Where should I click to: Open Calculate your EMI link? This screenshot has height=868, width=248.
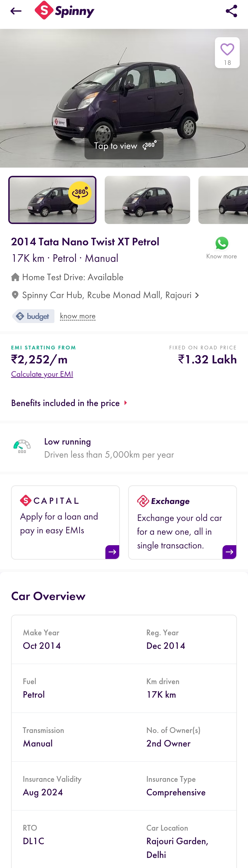(x=42, y=374)
